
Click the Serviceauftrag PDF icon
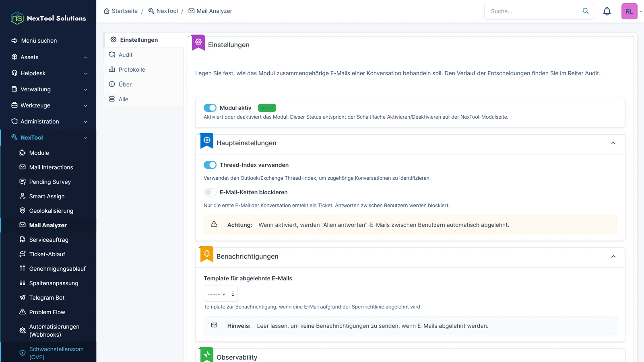tap(23, 240)
